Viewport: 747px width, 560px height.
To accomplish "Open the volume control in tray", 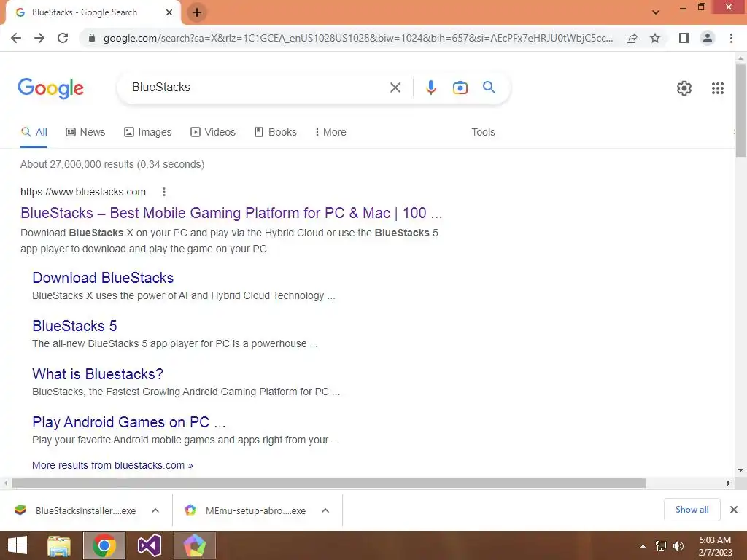I will point(678,546).
